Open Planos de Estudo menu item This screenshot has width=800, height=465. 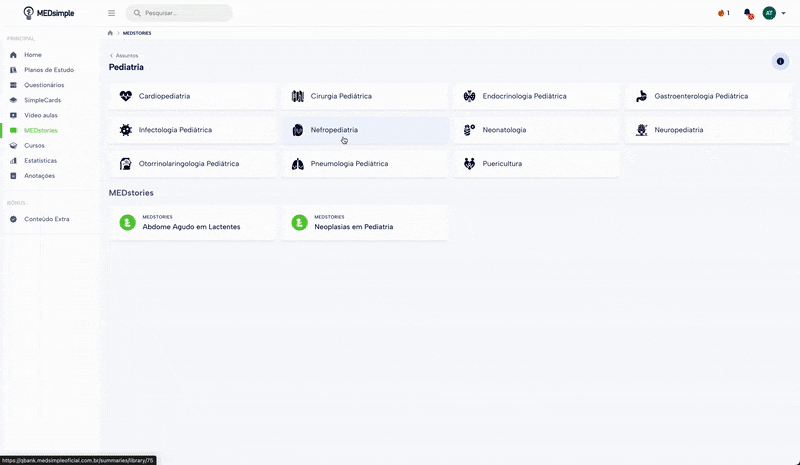(x=50, y=70)
